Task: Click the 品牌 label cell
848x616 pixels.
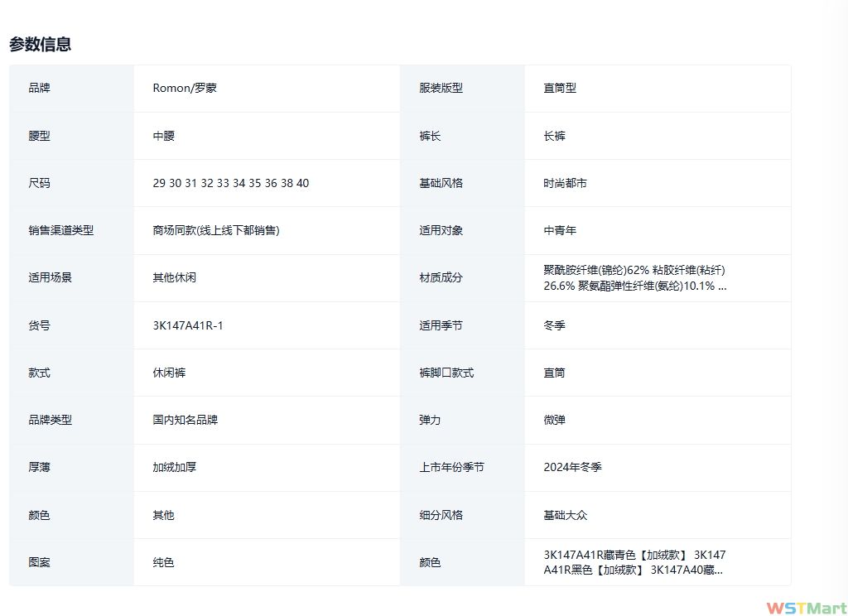Action: point(39,88)
